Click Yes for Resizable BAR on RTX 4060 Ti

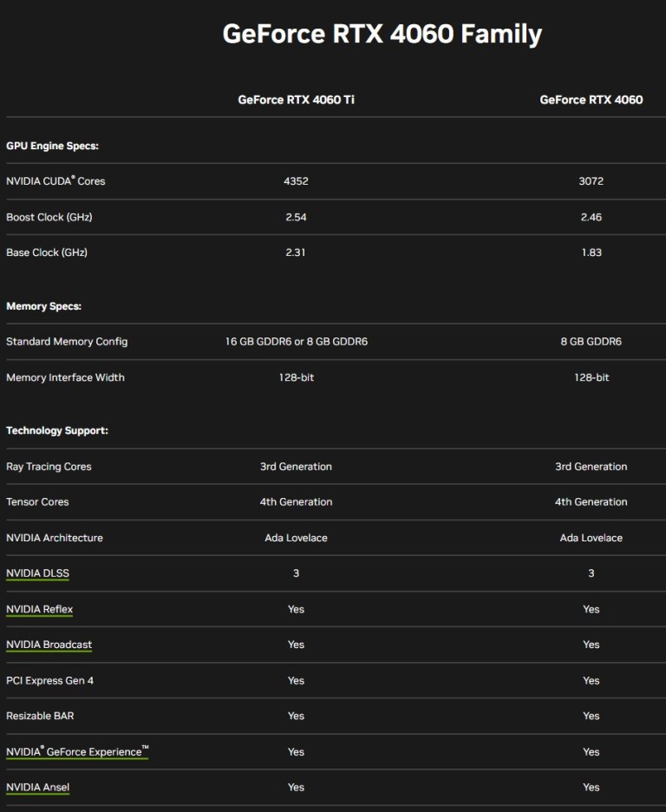click(296, 716)
